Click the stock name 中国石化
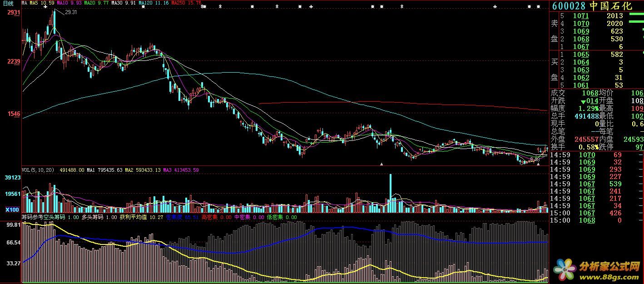Viewport: 644px width, 284px height. click(x=610, y=6)
